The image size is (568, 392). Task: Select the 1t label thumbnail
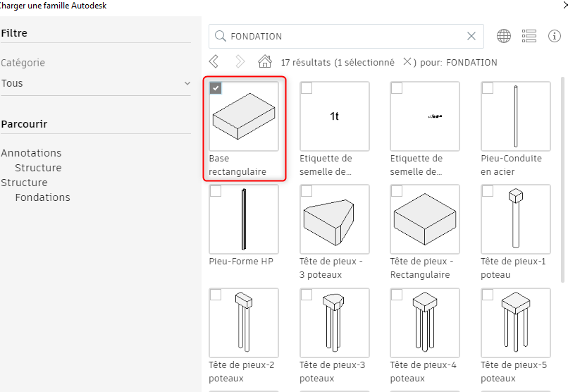[x=334, y=116]
